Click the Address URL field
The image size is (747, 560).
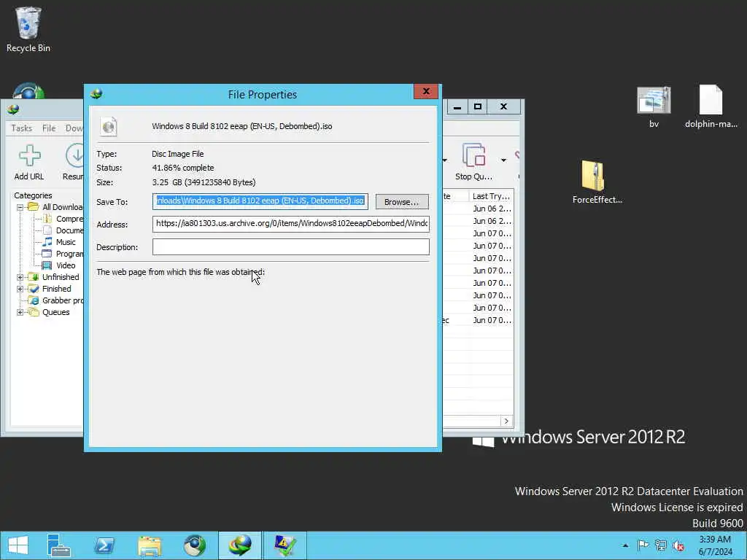(x=290, y=223)
